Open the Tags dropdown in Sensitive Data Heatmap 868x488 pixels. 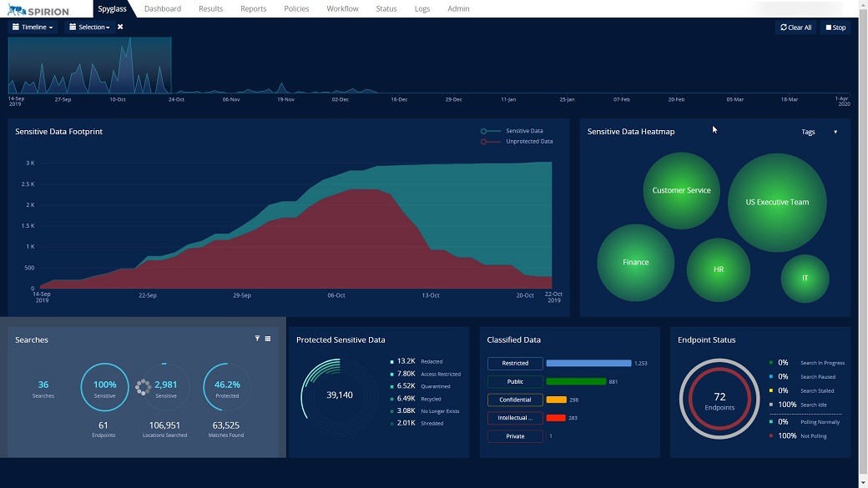(x=818, y=131)
